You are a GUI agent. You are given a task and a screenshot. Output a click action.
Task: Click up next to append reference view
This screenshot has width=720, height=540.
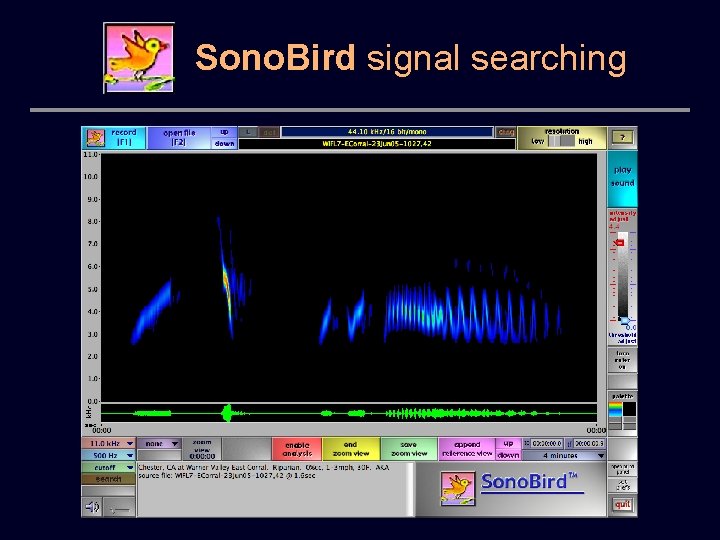click(x=508, y=444)
